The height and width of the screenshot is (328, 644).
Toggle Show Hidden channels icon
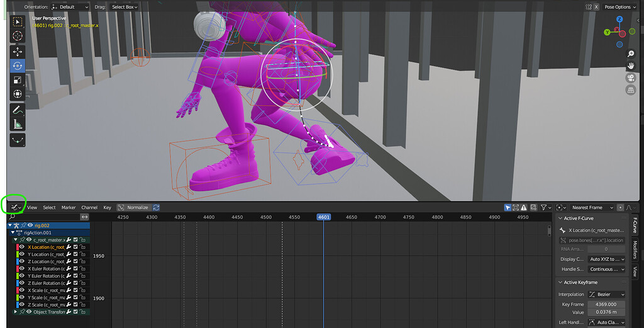pos(516,208)
